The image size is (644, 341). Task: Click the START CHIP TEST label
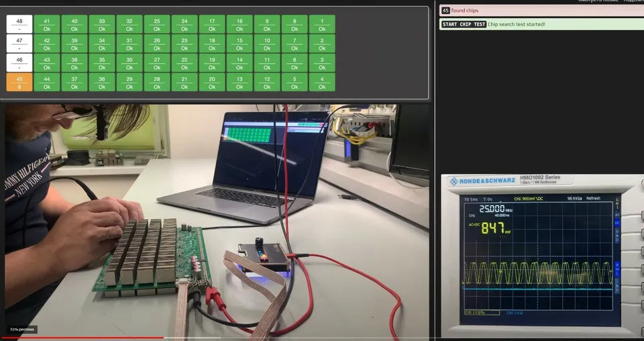464,24
